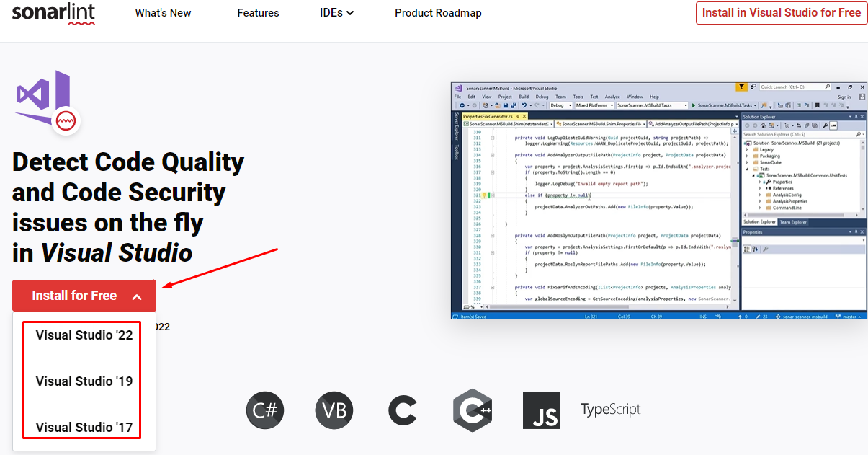Click the C++ language icon
Image resolution: width=868 pixels, height=455 pixels.
click(x=473, y=410)
